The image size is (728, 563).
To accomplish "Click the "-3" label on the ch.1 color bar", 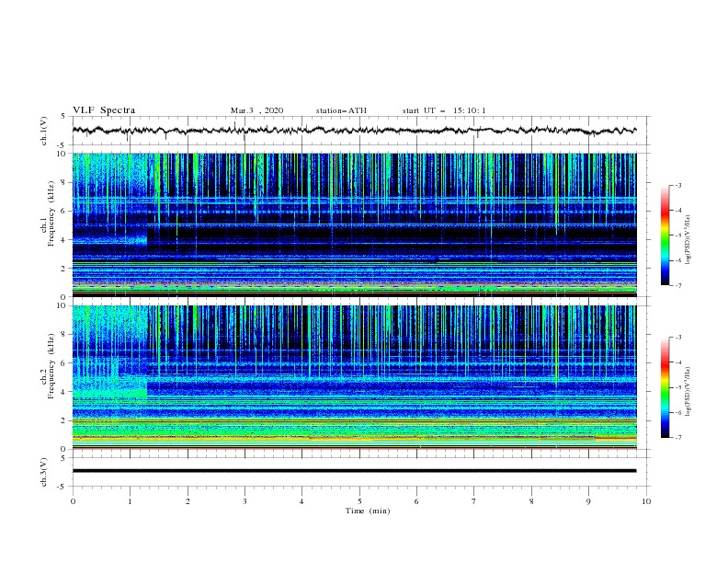I will (677, 185).
